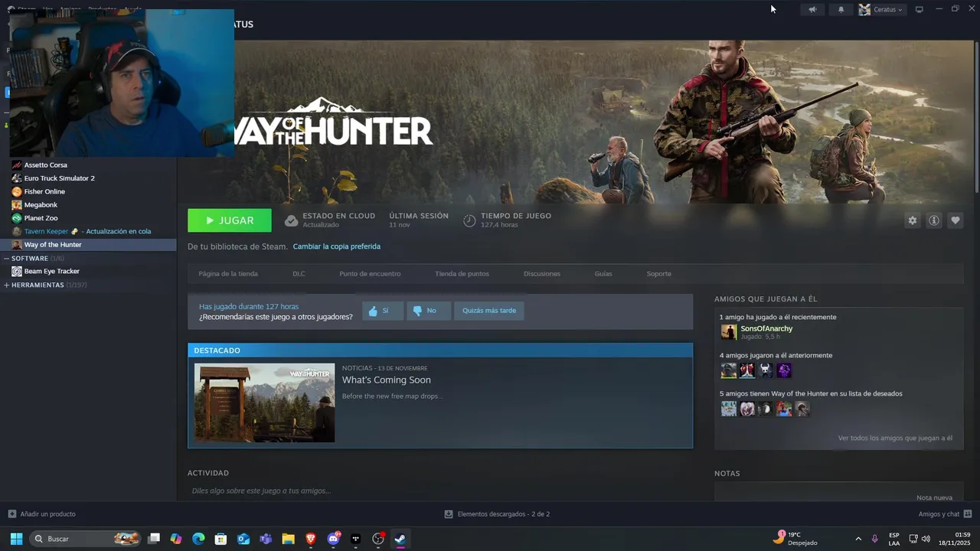The image size is (980, 551).
Task: Click the Tiempo de Juego clock icon
Action: tap(469, 221)
